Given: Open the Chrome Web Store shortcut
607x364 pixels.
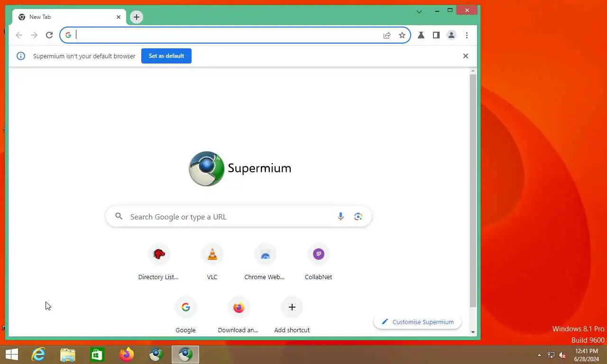Looking at the screenshot, I should [x=265, y=263].
